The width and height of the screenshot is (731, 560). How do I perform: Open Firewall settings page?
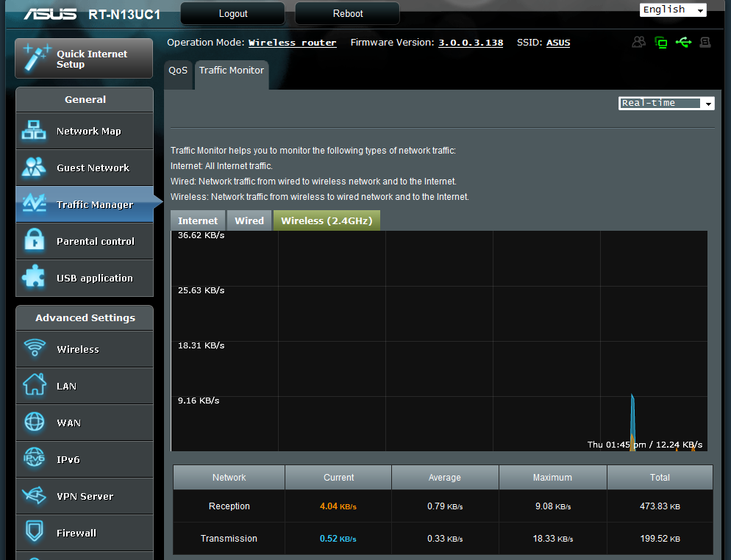pyautogui.click(x=85, y=533)
